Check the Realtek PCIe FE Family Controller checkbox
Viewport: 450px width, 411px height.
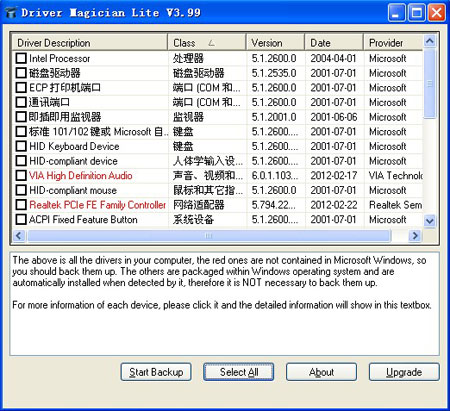tap(21, 205)
